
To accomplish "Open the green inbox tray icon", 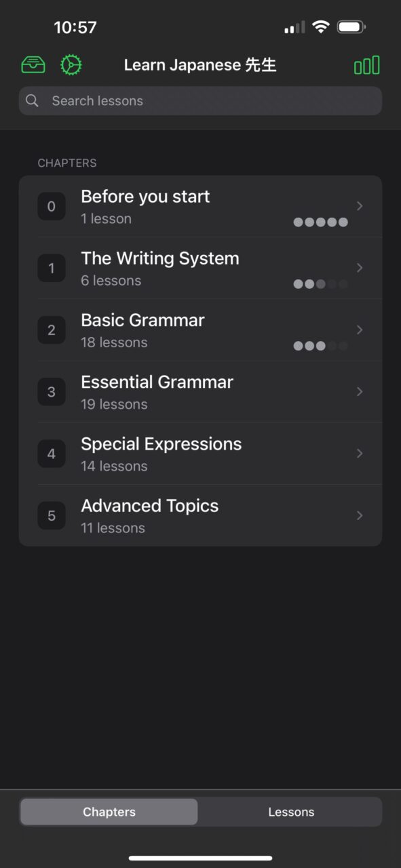I will click(33, 65).
